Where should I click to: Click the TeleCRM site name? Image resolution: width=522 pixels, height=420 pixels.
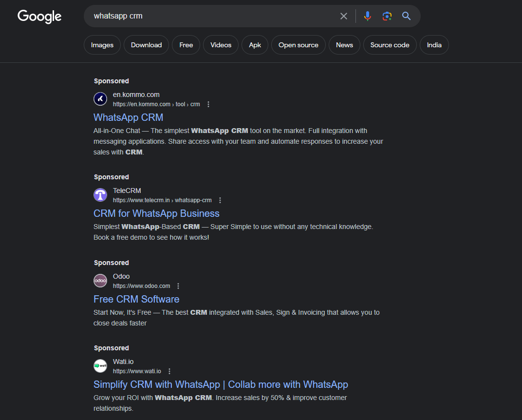click(127, 191)
